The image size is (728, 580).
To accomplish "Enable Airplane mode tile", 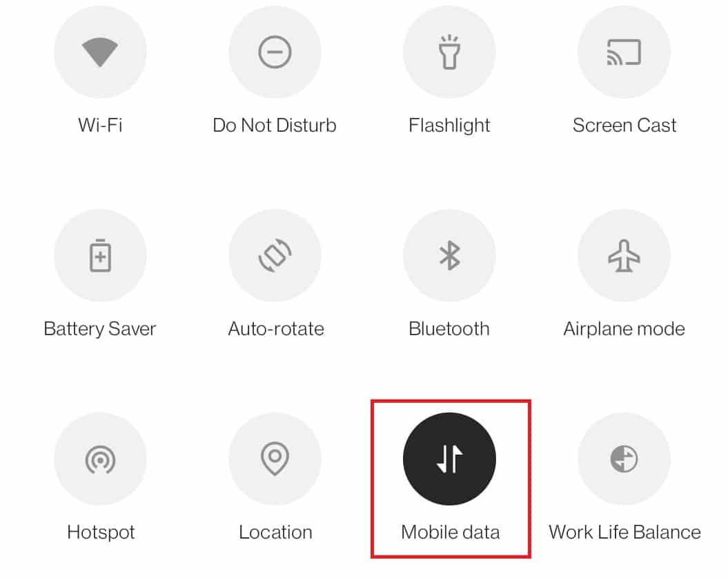I will [624, 255].
